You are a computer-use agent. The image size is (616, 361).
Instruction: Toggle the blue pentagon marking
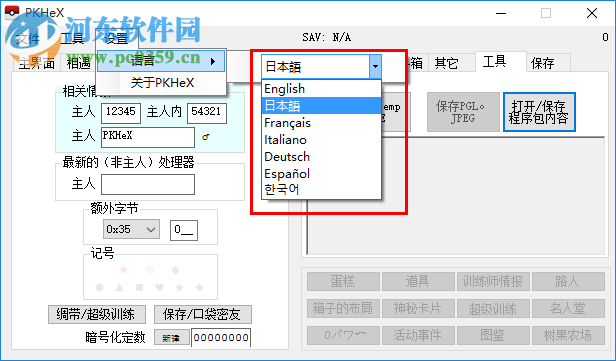[x=176, y=270]
